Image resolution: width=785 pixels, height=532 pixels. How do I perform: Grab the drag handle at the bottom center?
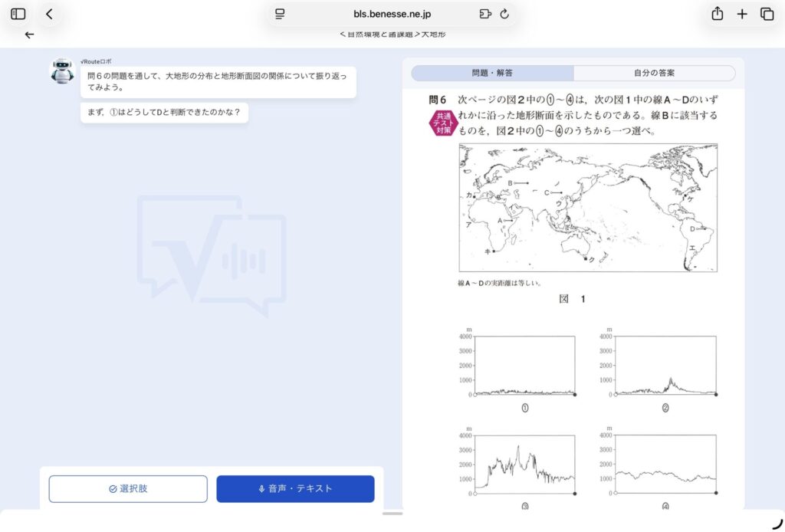[x=392, y=514]
